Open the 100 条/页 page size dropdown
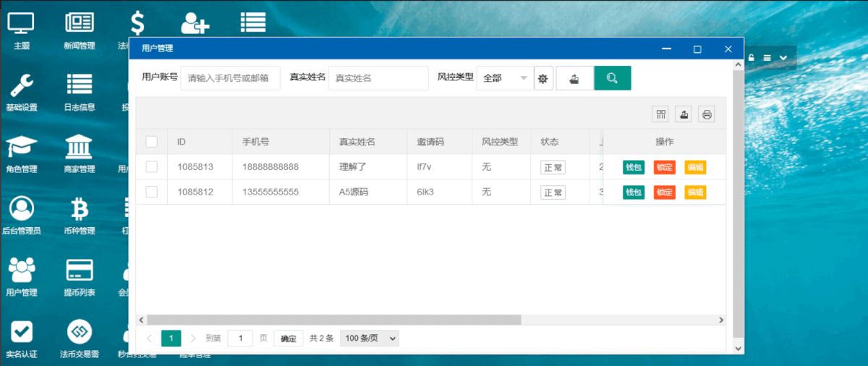 pyautogui.click(x=370, y=339)
